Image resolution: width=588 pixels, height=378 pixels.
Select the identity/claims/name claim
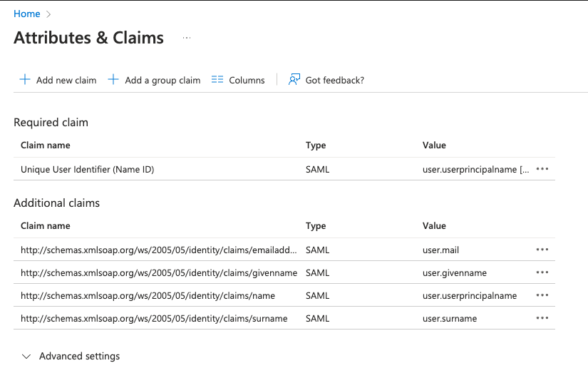148,296
